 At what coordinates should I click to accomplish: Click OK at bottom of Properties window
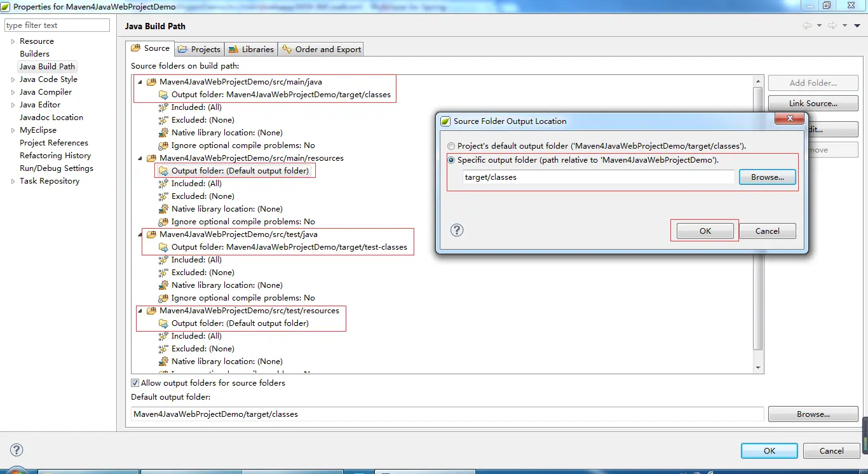[770, 450]
